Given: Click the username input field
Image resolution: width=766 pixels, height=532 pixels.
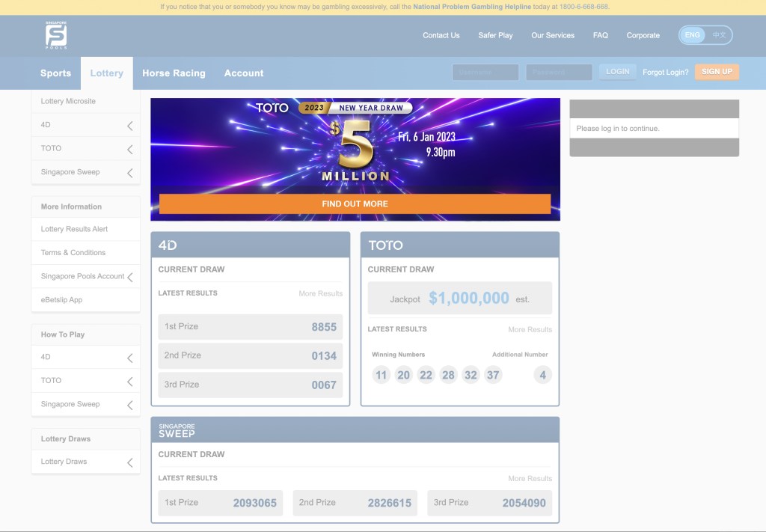Looking at the screenshot, I should point(485,73).
